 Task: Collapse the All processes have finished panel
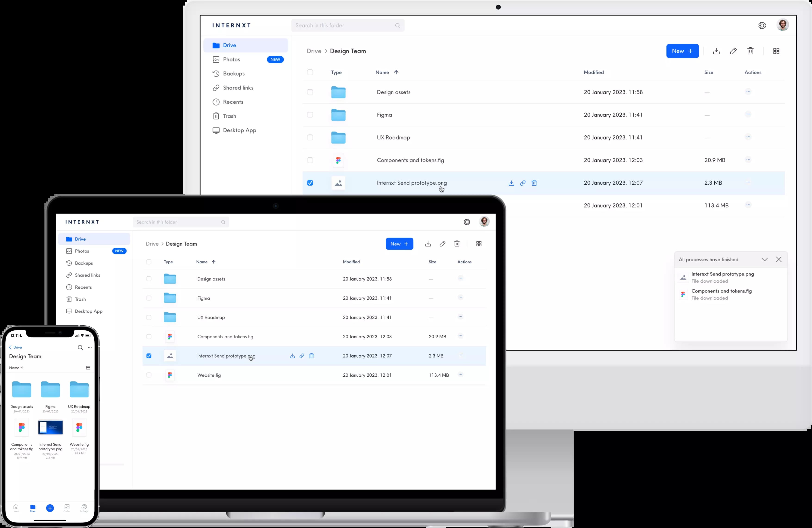pyautogui.click(x=765, y=259)
